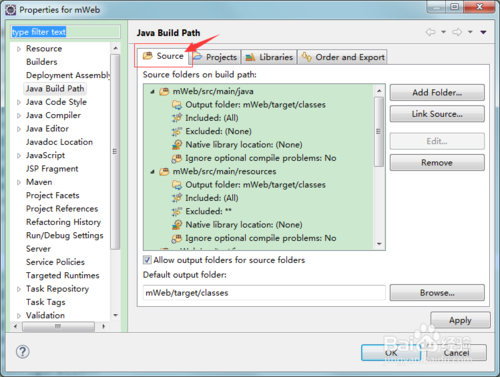Screen dimensions: 500x377
Task: Click the Remove button
Action: click(x=437, y=162)
